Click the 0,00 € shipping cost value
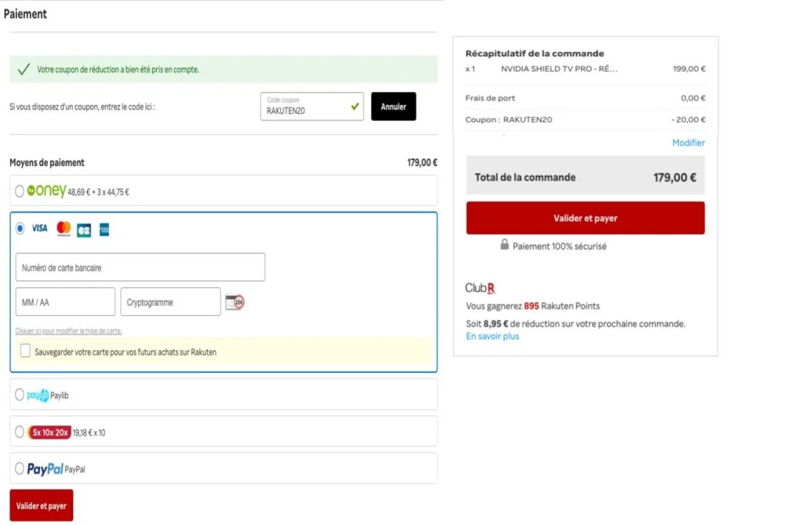 (x=693, y=98)
